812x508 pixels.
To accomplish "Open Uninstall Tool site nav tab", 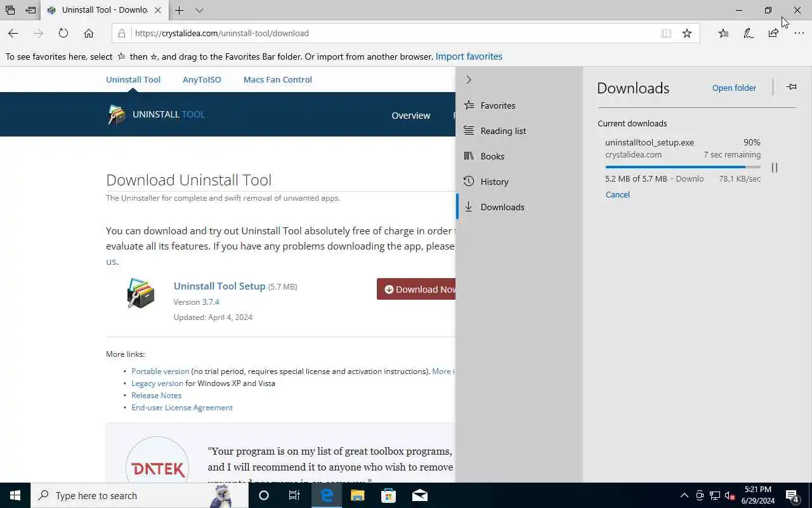I will [x=133, y=79].
